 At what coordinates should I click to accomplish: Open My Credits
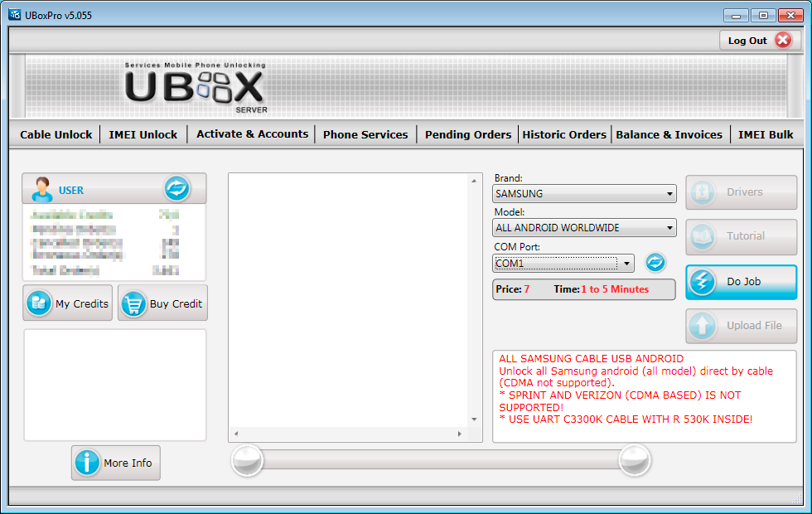click(67, 303)
